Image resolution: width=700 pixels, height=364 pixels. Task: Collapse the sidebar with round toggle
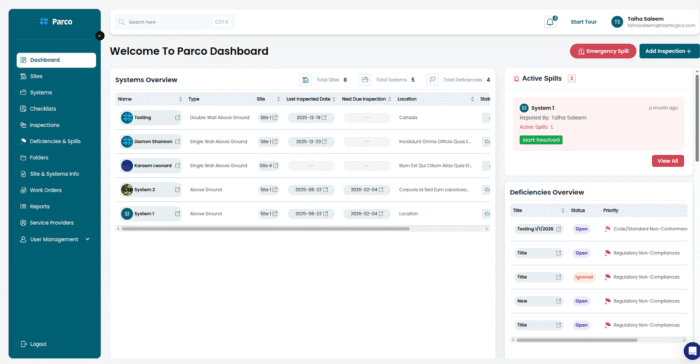[100, 36]
